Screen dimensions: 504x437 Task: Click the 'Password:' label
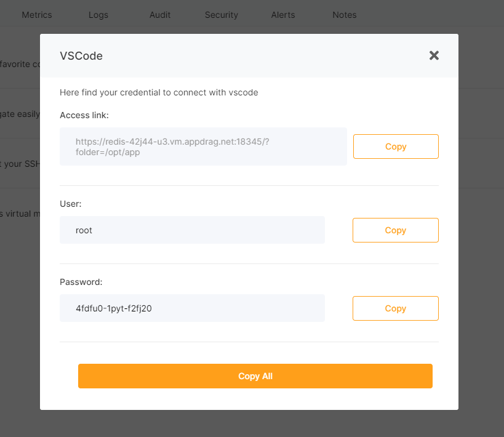pyautogui.click(x=81, y=282)
